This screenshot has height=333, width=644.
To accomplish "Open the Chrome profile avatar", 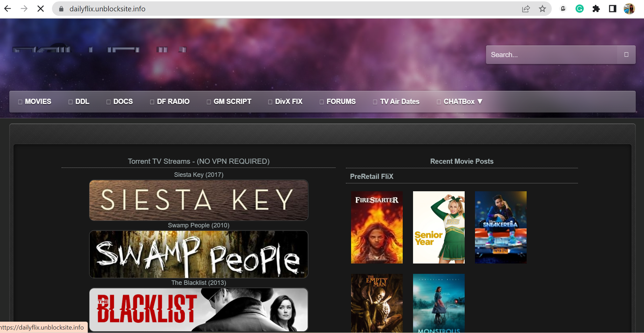I will tap(629, 9).
